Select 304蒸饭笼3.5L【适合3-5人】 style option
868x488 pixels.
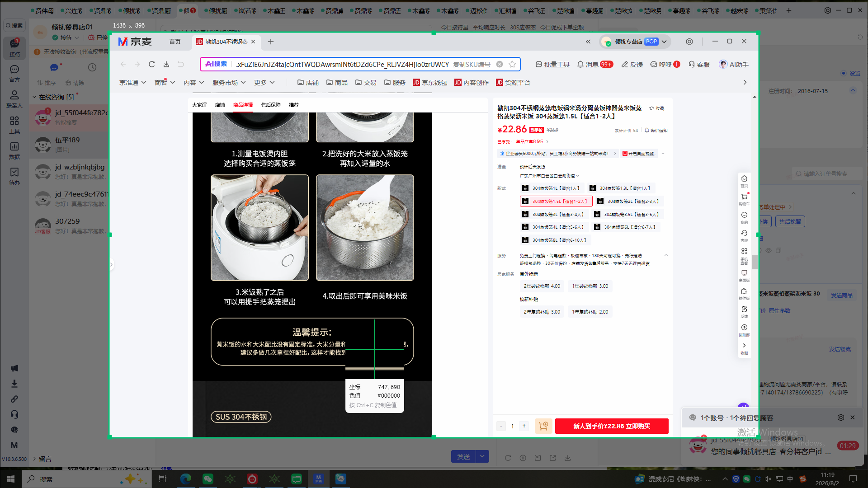(x=627, y=215)
